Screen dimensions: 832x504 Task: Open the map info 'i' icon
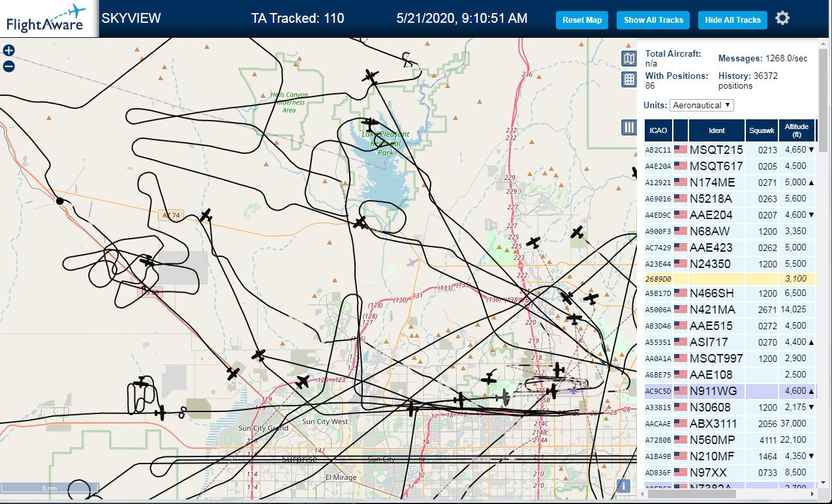tap(624, 486)
